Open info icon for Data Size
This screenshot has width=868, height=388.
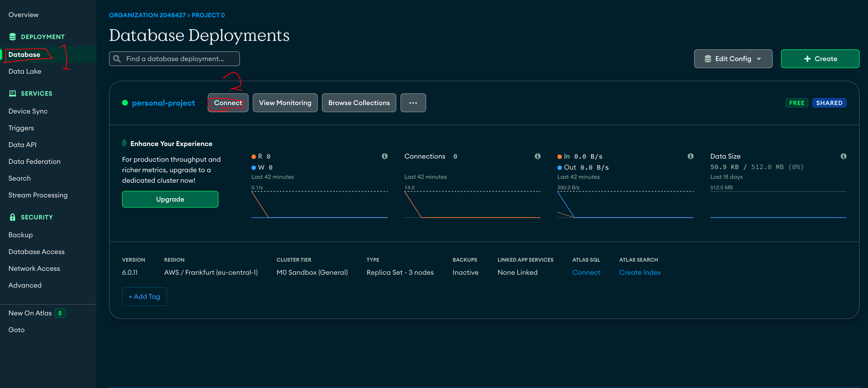coord(843,156)
